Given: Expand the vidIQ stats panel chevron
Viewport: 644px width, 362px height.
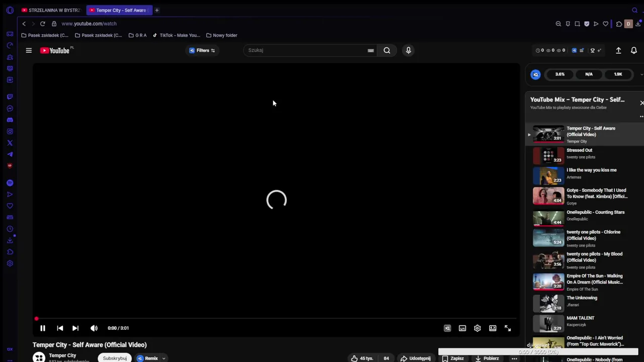Looking at the screenshot, I should coord(641,74).
